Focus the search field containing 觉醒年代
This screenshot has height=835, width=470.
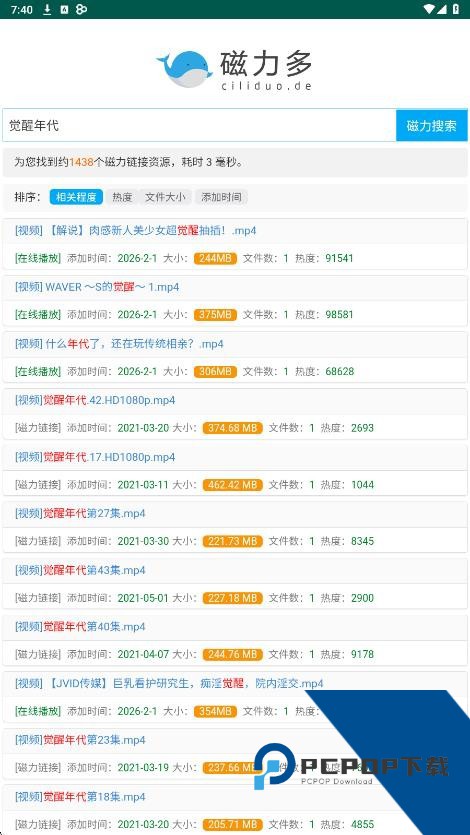pos(199,126)
